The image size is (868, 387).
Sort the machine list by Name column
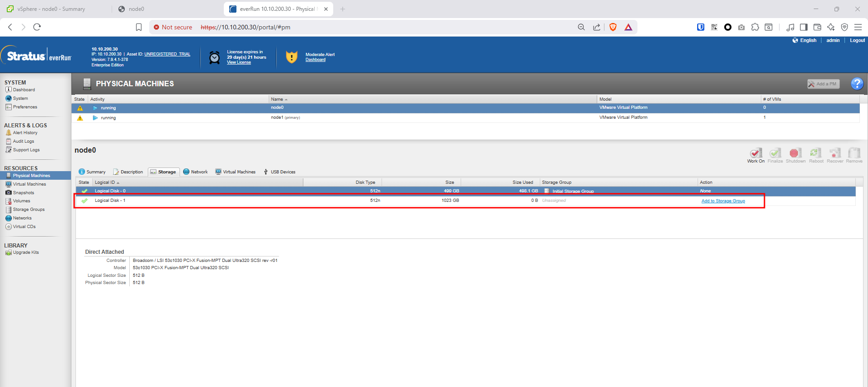[x=277, y=99]
